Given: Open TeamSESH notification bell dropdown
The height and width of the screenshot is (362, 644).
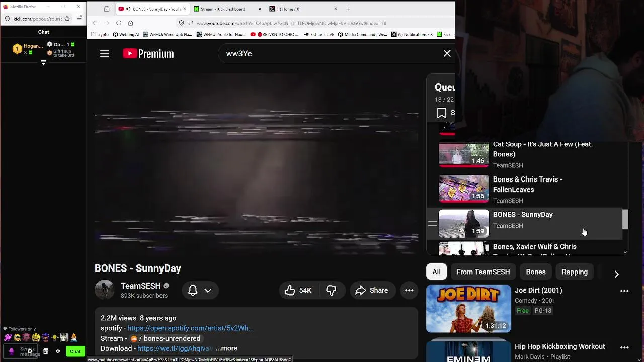Looking at the screenshot, I should coord(200,290).
